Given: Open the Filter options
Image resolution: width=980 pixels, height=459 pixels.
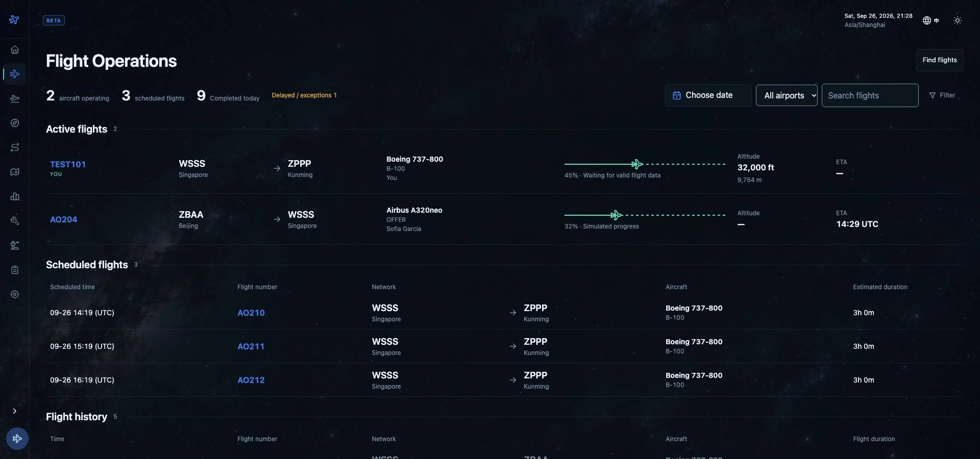Looking at the screenshot, I should click(x=942, y=95).
